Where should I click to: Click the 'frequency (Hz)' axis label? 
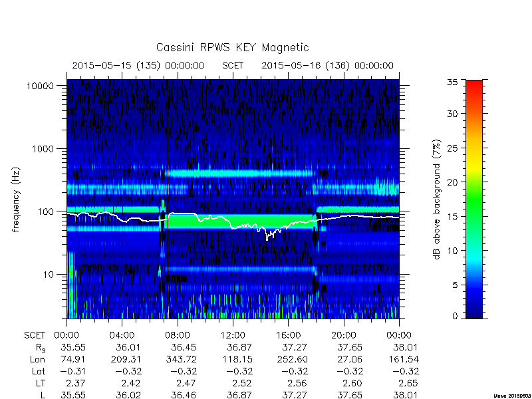[16, 199]
